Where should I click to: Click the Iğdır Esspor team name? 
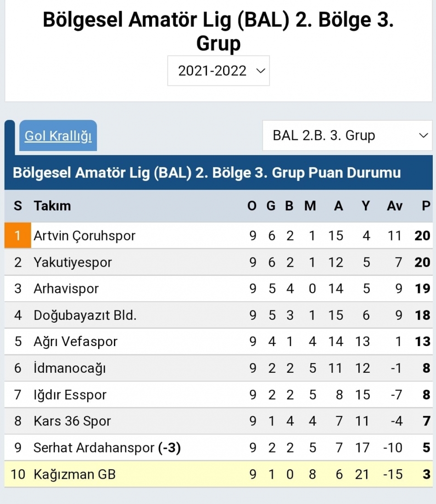70,395
